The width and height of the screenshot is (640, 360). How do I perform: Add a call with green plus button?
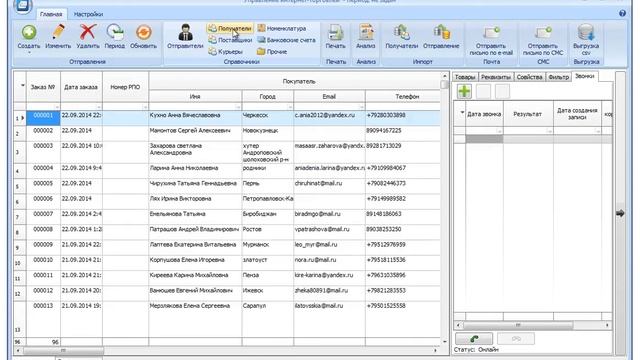(464, 91)
